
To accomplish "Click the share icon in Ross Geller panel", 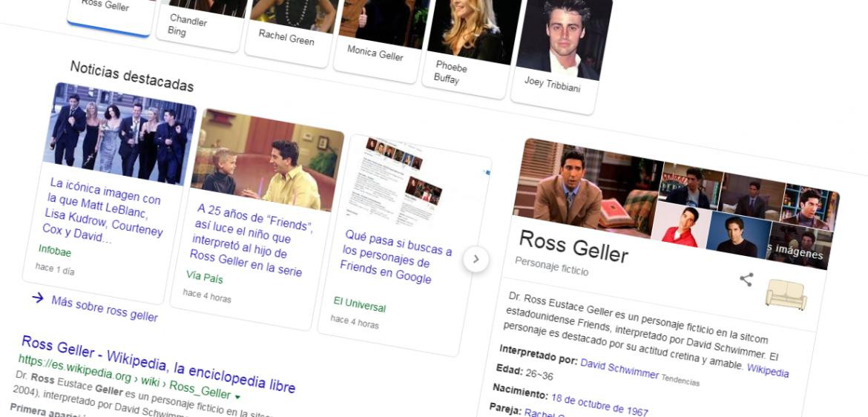I will coord(746,280).
